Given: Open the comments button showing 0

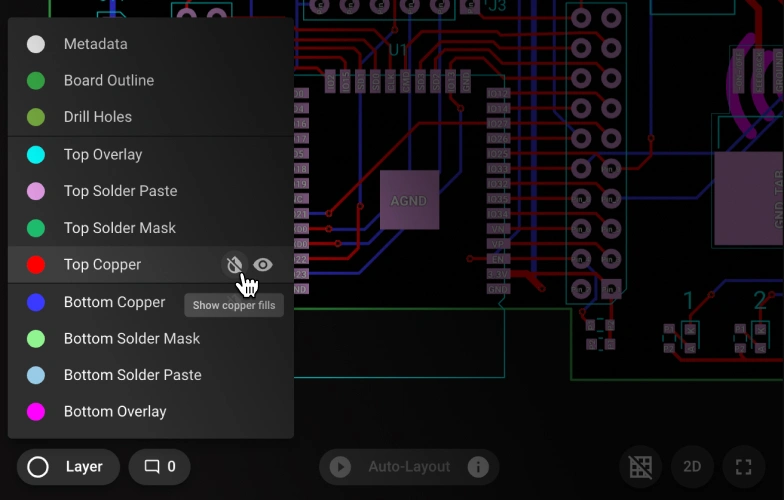Looking at the screenshot, I should (160, 467).
